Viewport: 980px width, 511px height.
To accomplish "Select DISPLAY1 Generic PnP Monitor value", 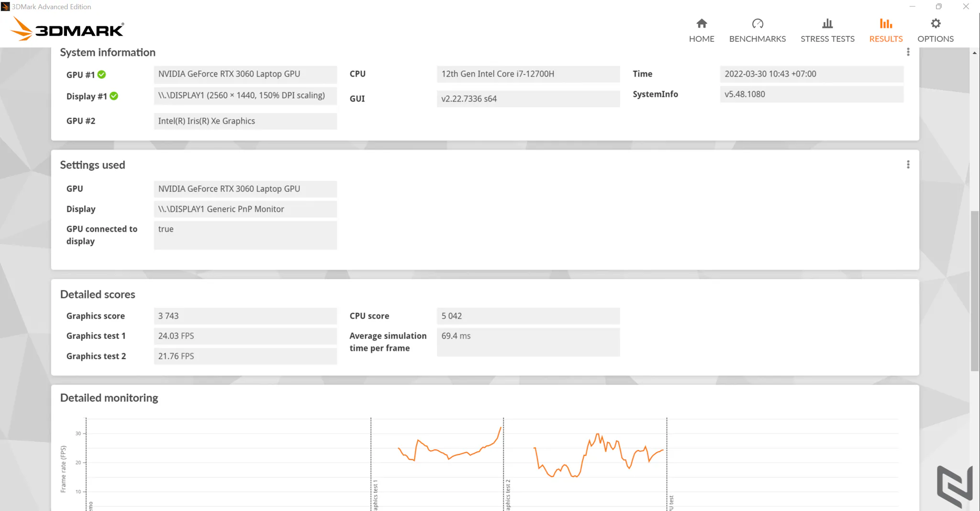I will [x=245, y=209].
